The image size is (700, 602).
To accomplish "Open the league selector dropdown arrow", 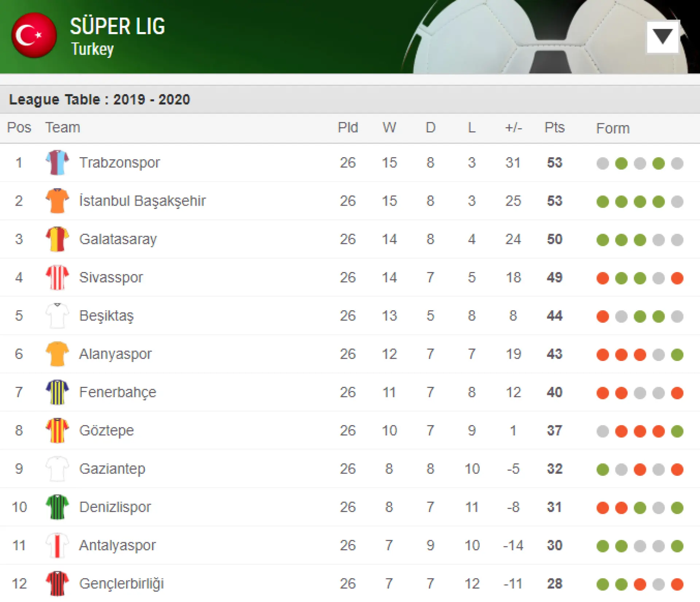I will (662, 37).
